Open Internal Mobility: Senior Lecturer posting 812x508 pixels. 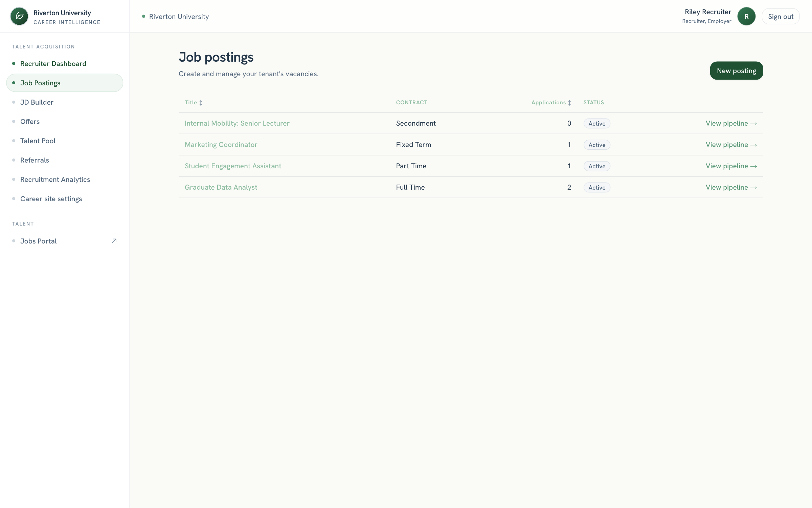pyautogui.click(x=237, y=123)
